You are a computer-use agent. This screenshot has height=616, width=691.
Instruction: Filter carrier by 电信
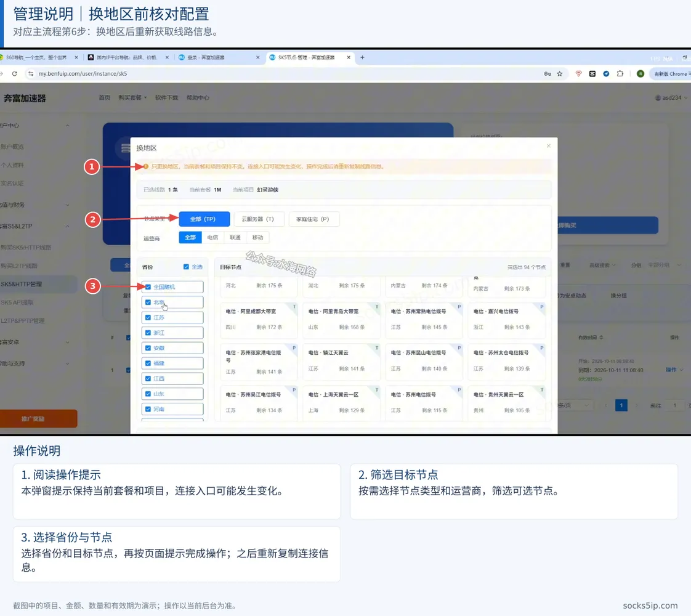coord(212,238)
